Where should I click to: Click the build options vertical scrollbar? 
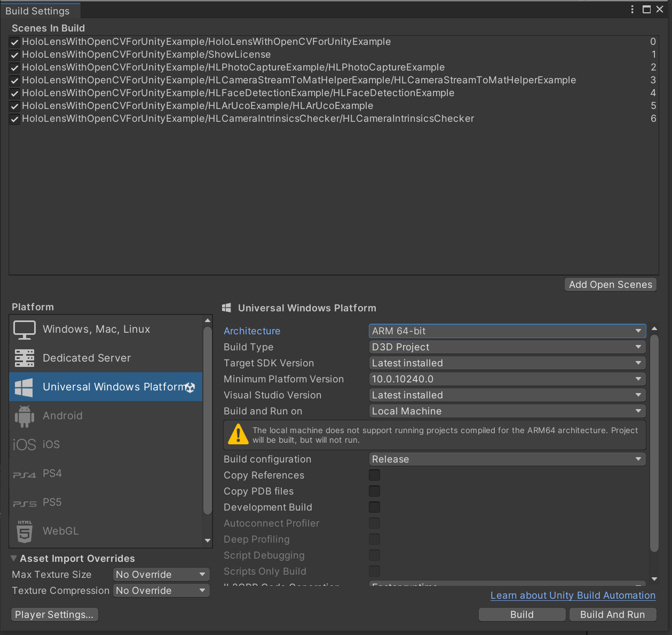click(x=654, y=443)
